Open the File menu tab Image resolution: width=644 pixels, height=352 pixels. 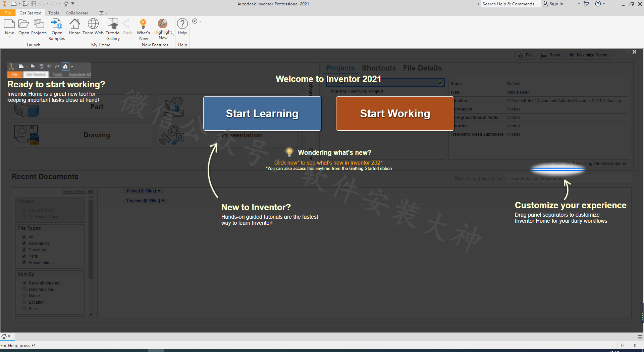pos(8,13)
